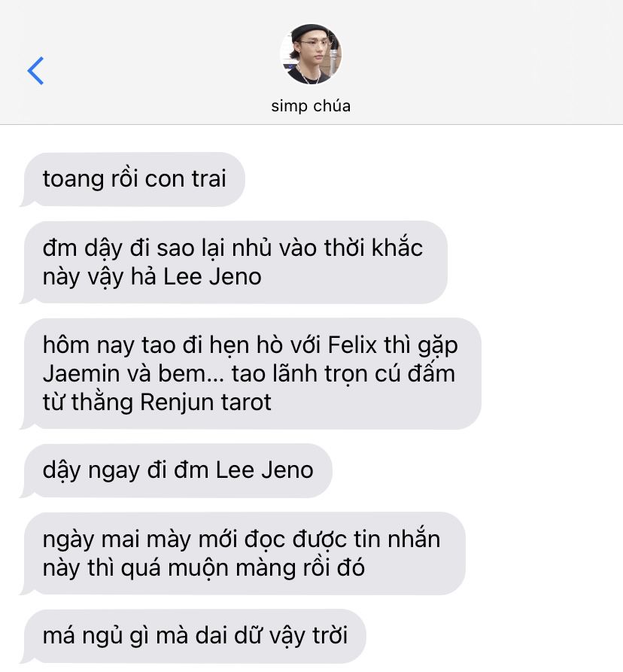623x672 pixels.
Task: Select the 'má ngủ gì mà dai dữ vậy trời' message
Action: pos(193,636)
